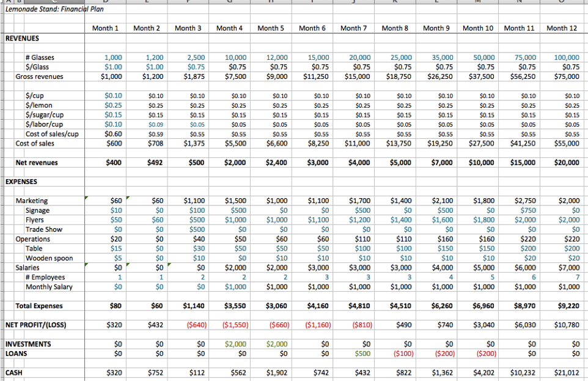Select the 'Gross revenues' row label
The image size is (588, 381).
coord(39,76)
